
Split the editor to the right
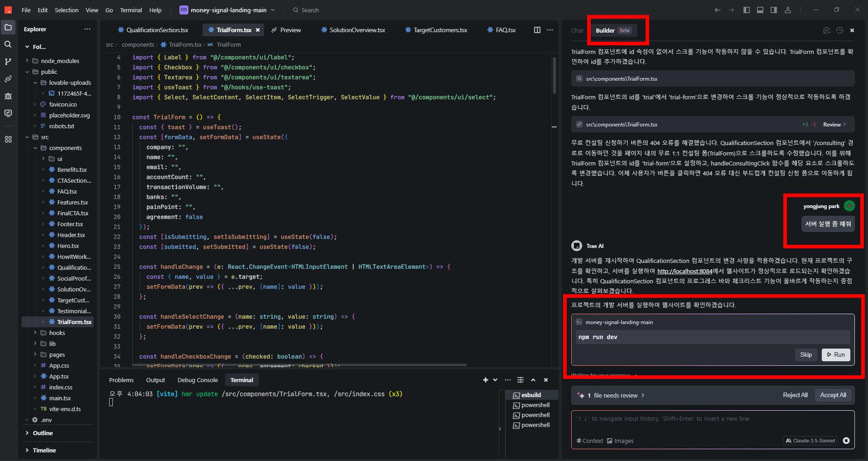537,30
